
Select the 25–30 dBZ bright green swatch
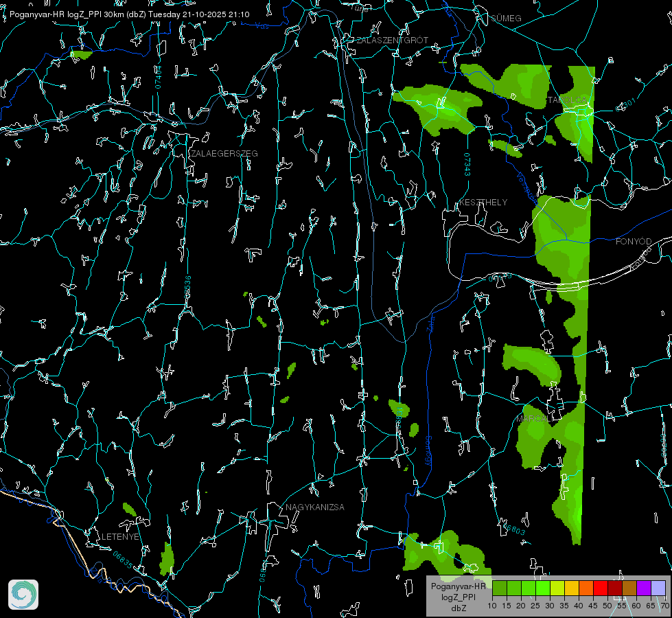(x=543, y=588)
